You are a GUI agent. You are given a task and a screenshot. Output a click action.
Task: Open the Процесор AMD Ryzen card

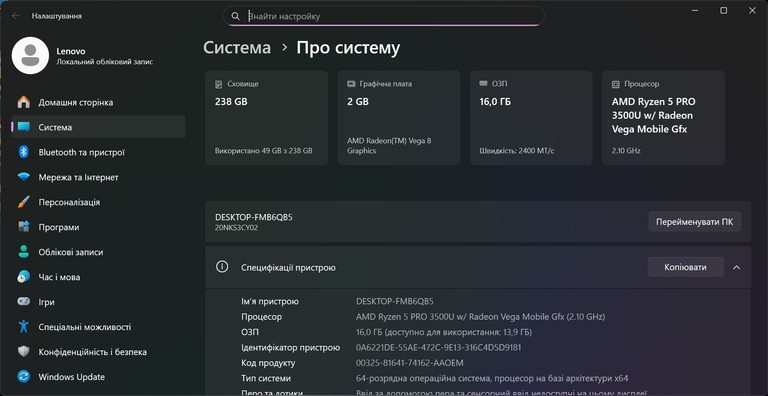click(x=663, y=118)
